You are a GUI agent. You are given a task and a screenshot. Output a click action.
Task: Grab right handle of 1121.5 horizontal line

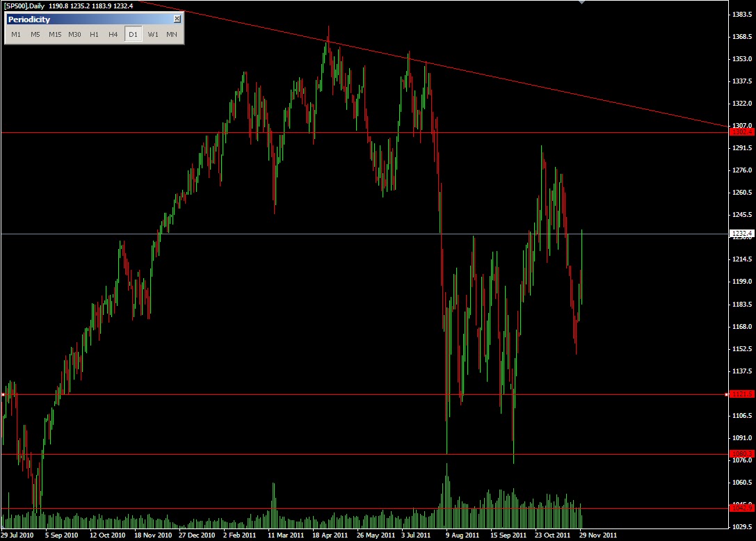727,394
